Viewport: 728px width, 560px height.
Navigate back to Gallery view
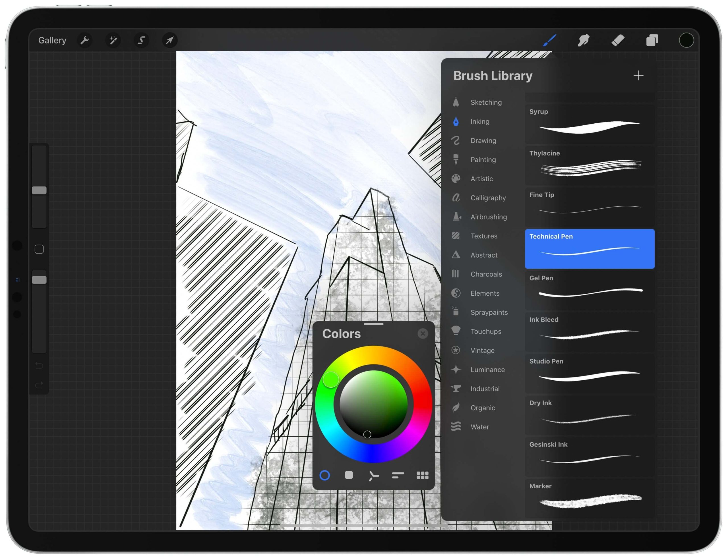pos(51,40)
